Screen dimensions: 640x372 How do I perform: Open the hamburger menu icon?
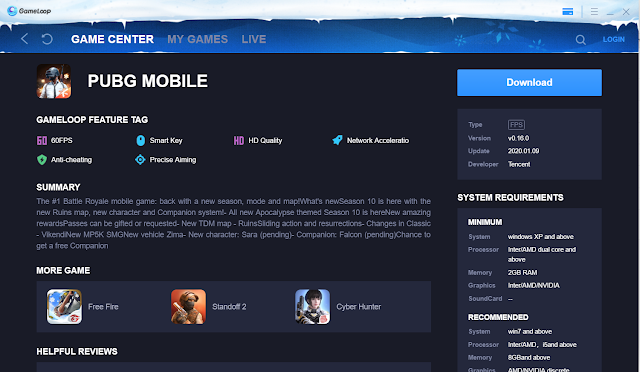594,11
